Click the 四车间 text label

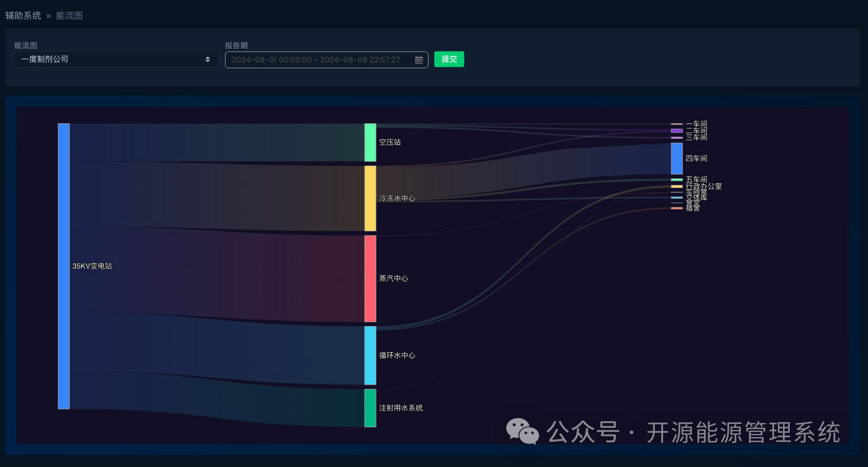[696, 158]
